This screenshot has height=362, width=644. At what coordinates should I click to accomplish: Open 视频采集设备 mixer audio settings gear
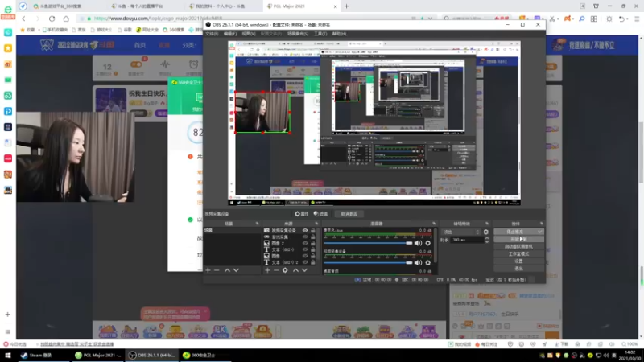[x=428, y=263]
